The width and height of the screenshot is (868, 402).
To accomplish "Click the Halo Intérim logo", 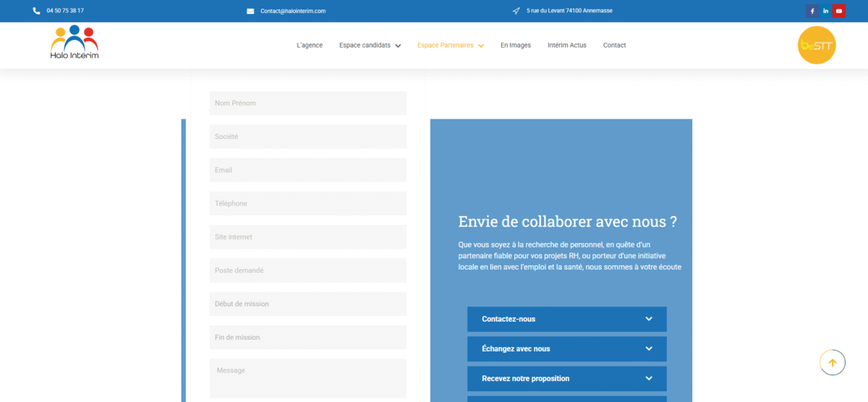I will tap(75, 43).
